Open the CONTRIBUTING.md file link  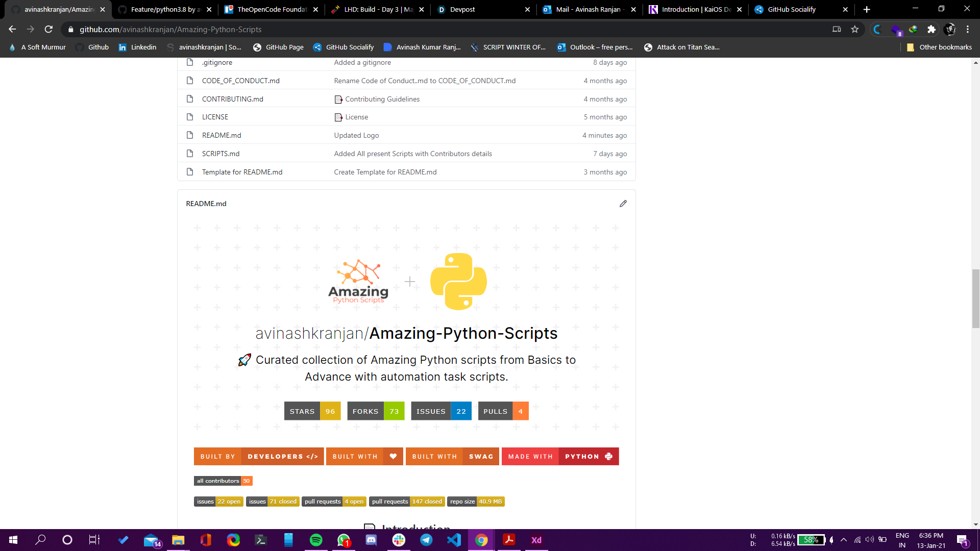(x=232, y=99)
